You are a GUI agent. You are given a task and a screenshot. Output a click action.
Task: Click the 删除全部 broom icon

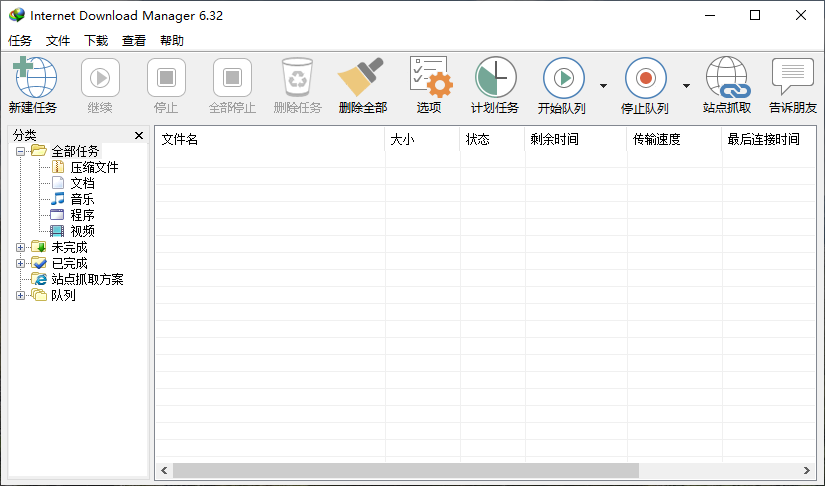(x=361, y=78)
